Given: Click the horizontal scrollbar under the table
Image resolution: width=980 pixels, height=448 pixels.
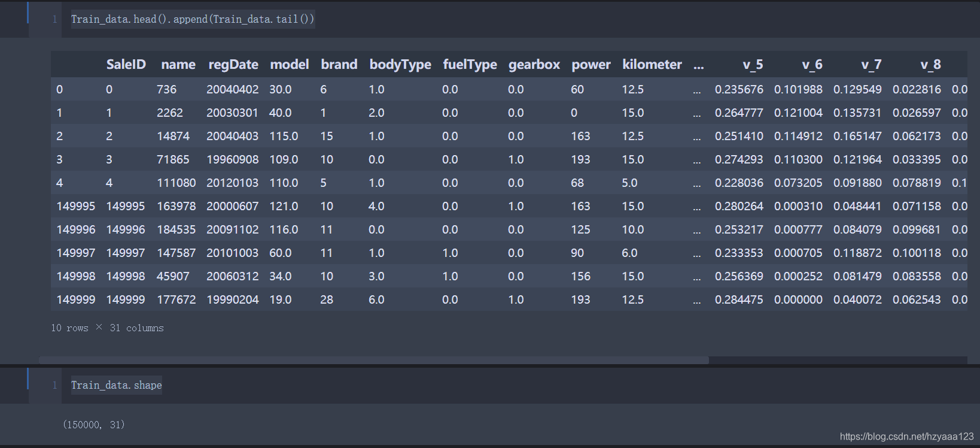Looking at the screenshot, I should [374, 360].
